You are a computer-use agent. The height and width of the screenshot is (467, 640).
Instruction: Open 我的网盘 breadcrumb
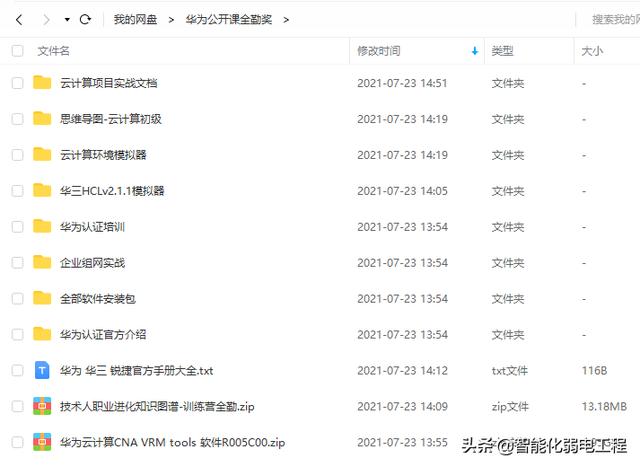tap(135, 19)
